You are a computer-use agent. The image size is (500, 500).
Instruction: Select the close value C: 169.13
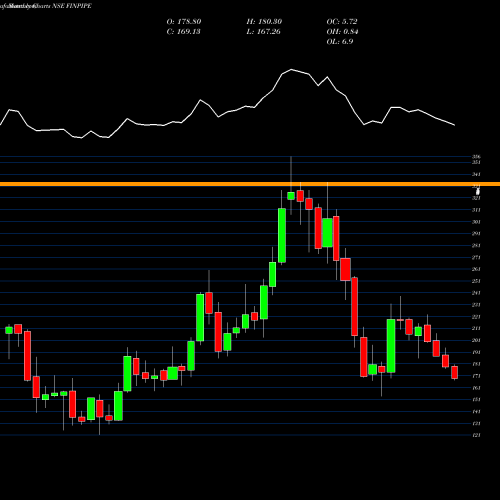click(183, 32)
